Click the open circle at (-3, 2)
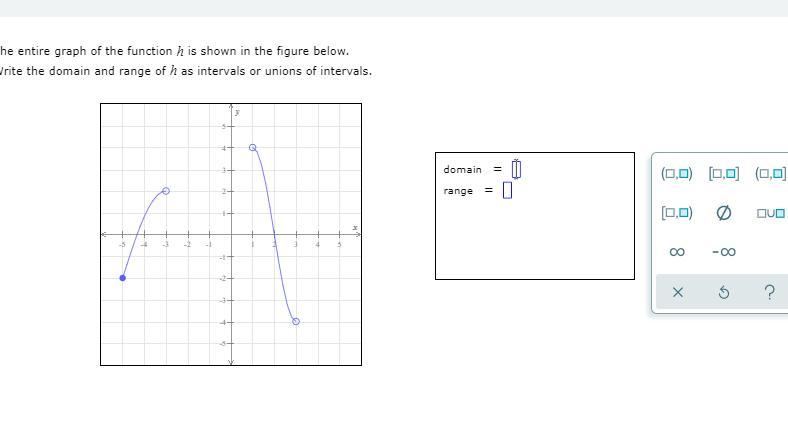This screenshot has width=788, height=432. 166,190
